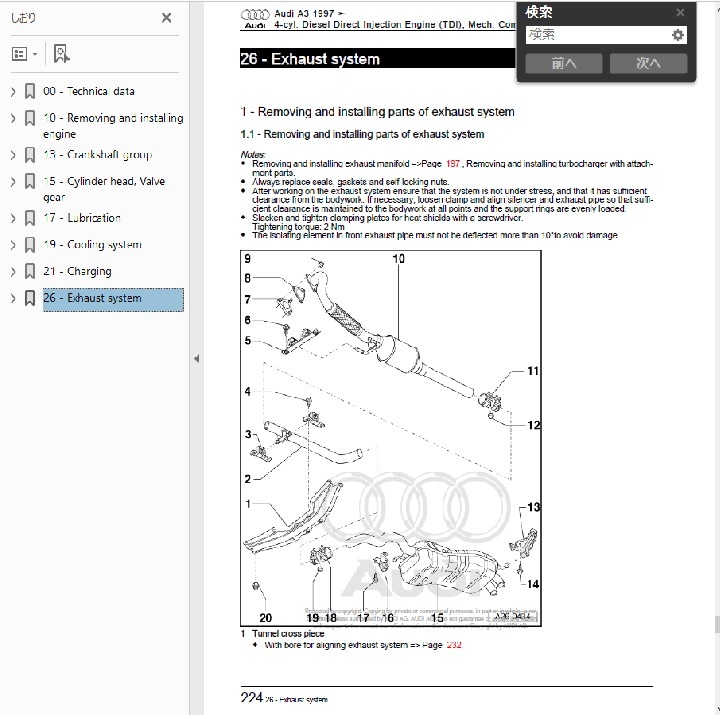Viewport: 720px width, 715px height.
Task: Click the search text input field
Action: click(x=598, y=35)
